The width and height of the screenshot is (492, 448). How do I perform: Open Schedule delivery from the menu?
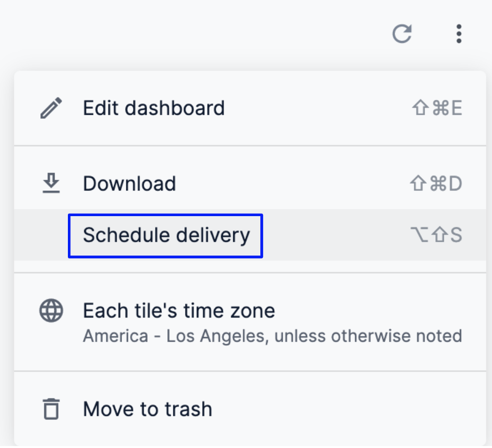(166, 235)
